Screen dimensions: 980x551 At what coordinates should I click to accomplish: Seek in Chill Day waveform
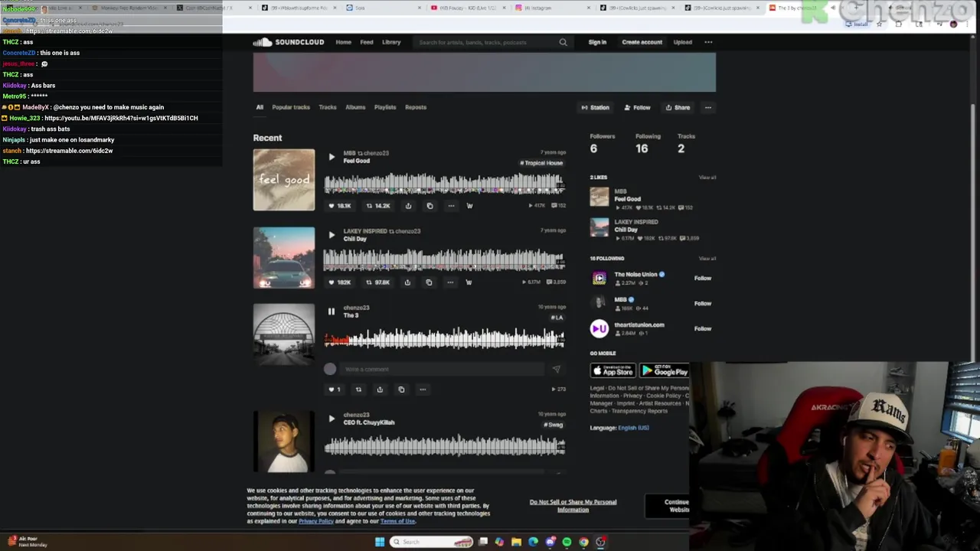click(x=444, y=260)
